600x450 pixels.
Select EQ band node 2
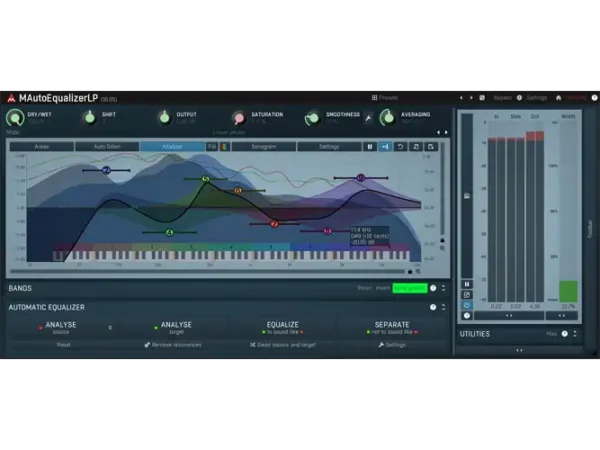[106, 170]
